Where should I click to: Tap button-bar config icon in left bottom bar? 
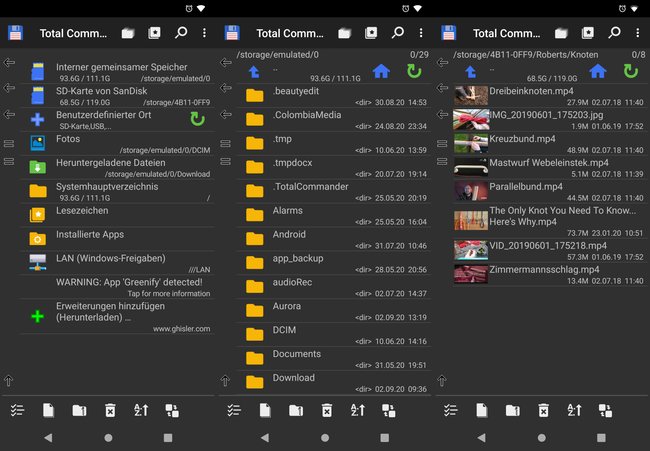pyautogui.click(x=172, y=410)
